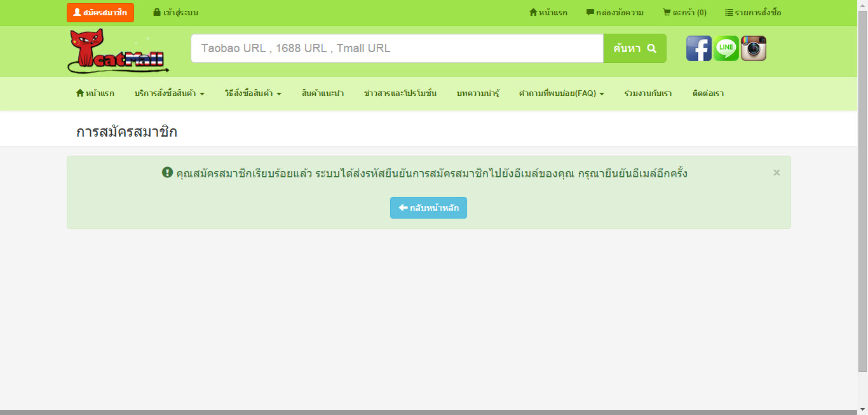Click the Taobao URL search field

(x=397, y=48)
